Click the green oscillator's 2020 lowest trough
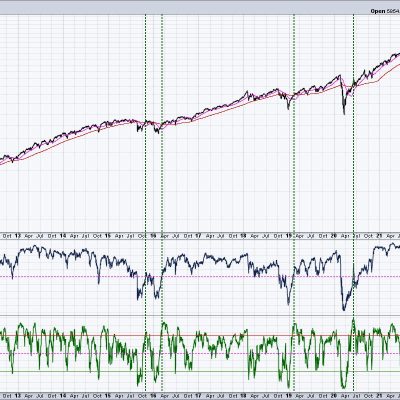400x400 pixels. tap(343, 388)
